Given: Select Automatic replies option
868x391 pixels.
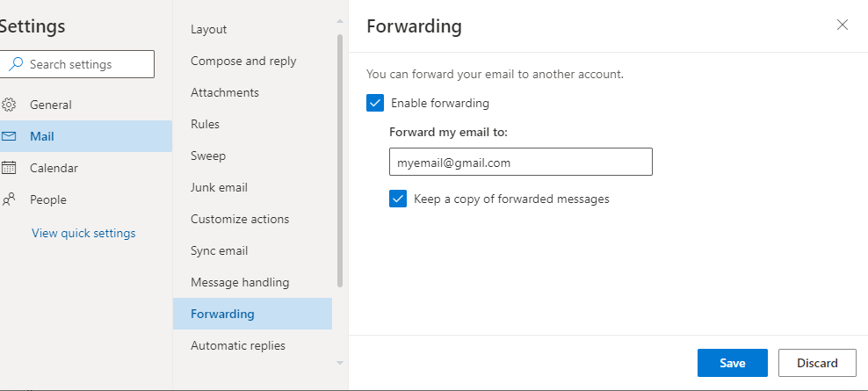Looking at the screenshot, I should pos(238,345).
